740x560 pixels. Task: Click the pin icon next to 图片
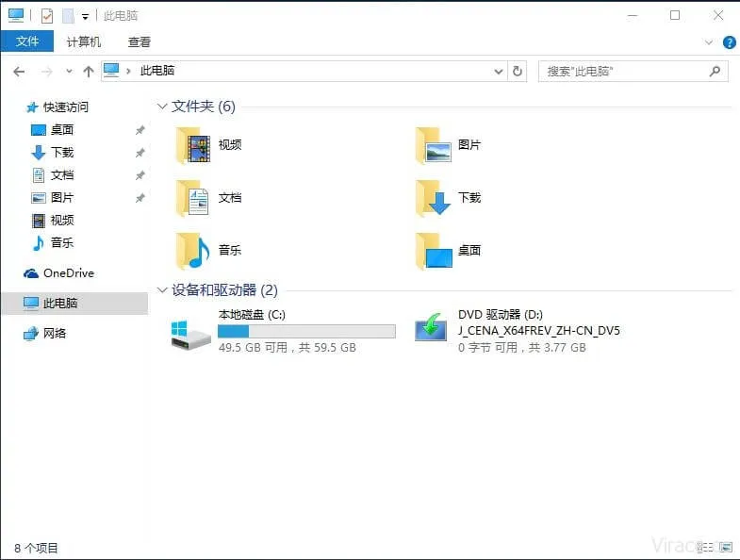140,198
